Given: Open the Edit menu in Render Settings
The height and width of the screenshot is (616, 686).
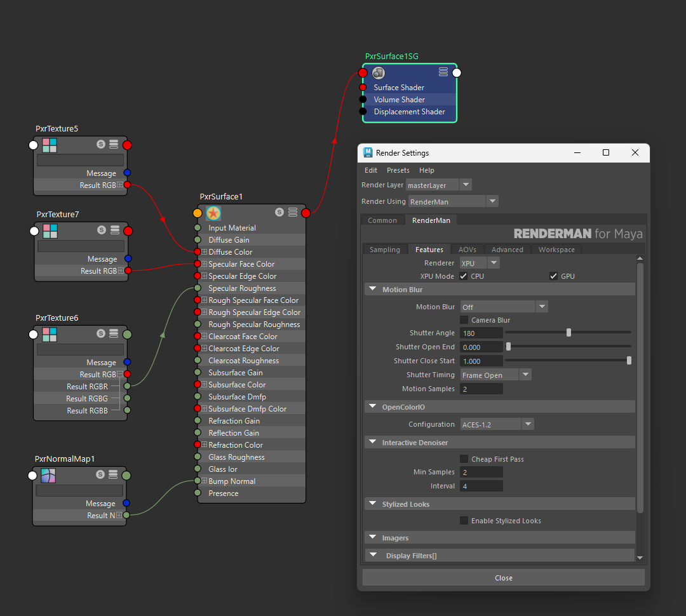Looking at the screenshot, I should click(370, 170).
